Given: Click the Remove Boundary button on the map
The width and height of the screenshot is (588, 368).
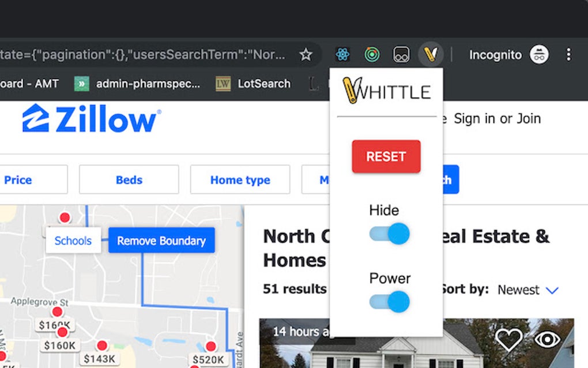Looking at the screenshot, I should (161, 241).
